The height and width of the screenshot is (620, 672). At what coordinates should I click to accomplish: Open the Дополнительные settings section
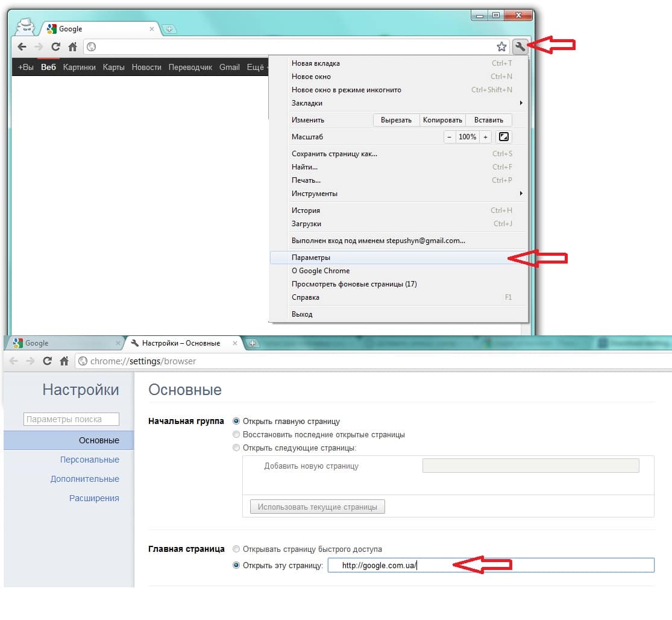tap(85, 479)
